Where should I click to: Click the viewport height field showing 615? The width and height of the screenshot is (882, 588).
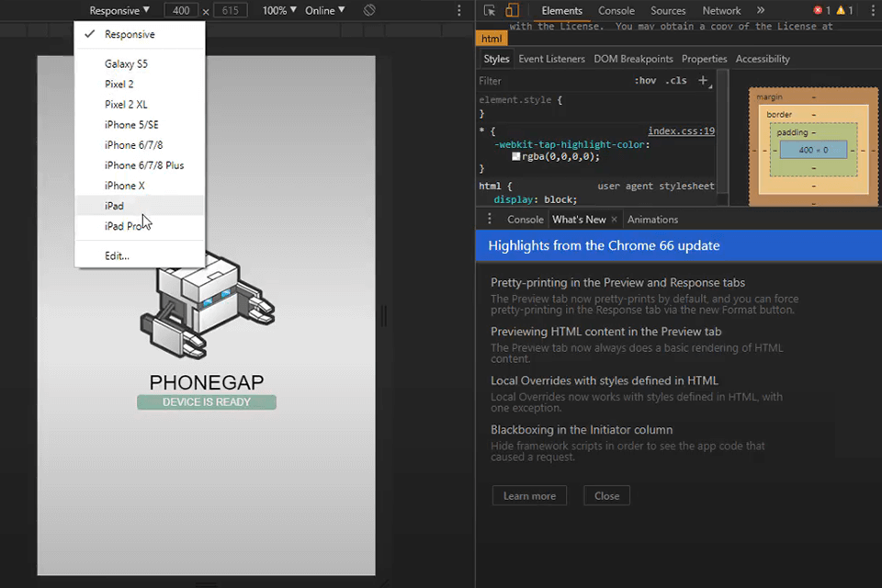click(x=230, y=11)
